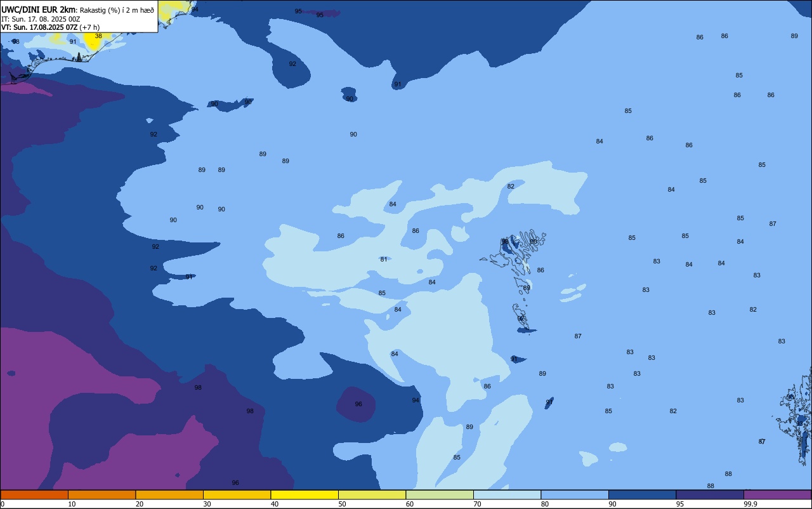Click the dark orange 0–10 legend swatch
This screenshot has height=509, width=812.
34,494
